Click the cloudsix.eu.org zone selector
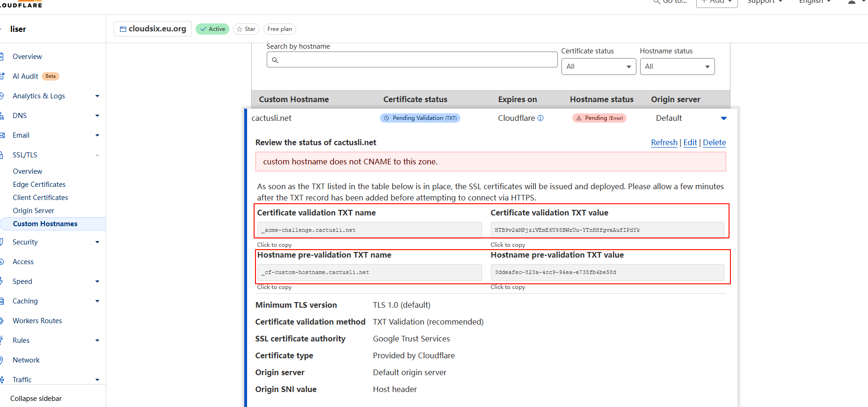This screenshot has width=868, height=407. point(153,29)
